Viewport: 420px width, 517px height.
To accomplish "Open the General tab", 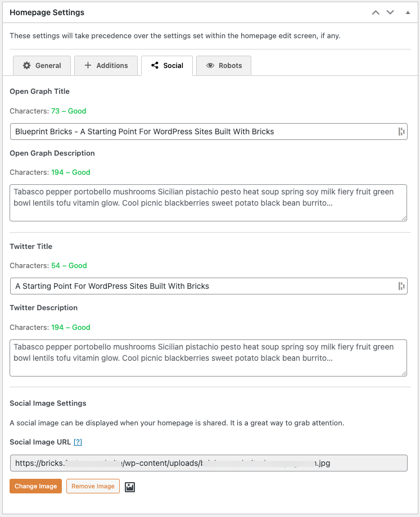I will 42,66.
